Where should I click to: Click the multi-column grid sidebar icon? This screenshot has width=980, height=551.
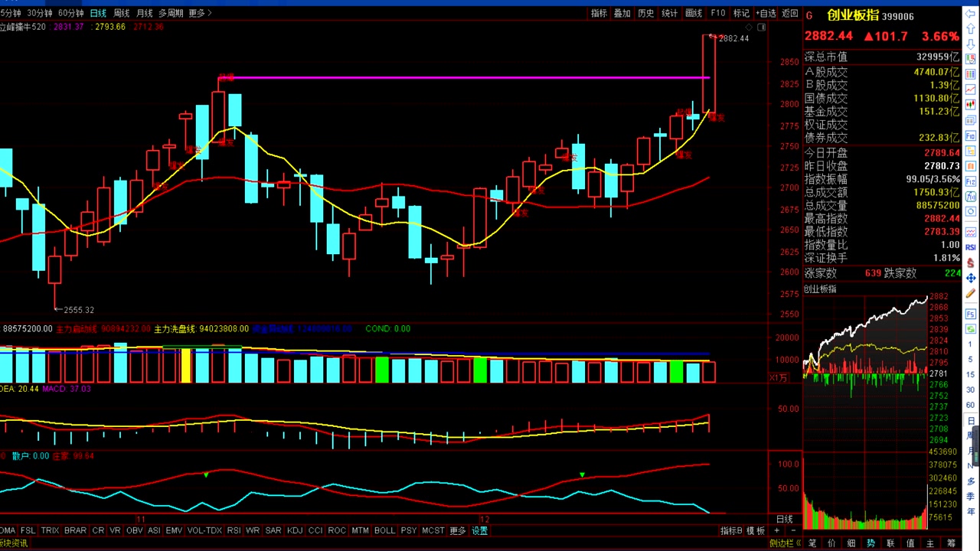click(x=971, y=74)
